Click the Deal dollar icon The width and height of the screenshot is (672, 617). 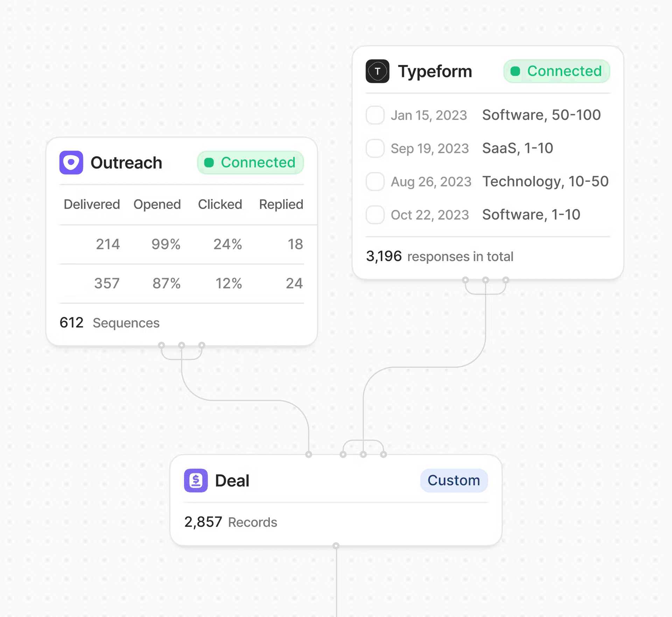pyautogui.click(x=196, y=480)
